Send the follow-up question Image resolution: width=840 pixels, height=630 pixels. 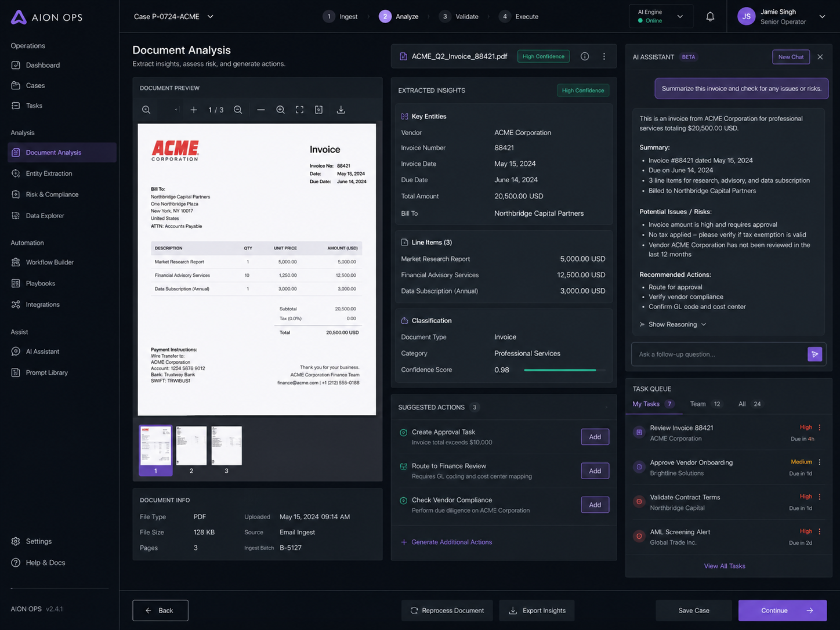click(x=814, y=354)
